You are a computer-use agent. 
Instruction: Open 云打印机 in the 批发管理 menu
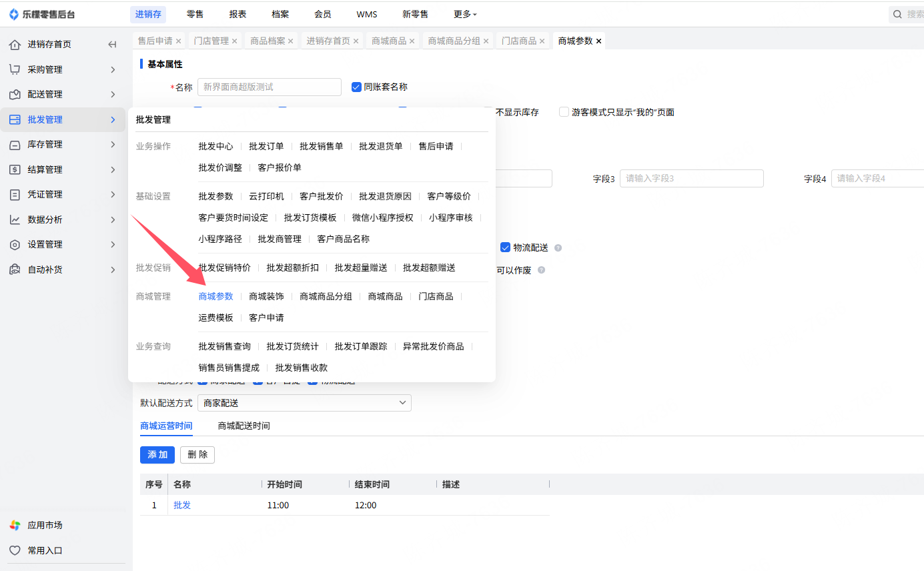point(266,196)
